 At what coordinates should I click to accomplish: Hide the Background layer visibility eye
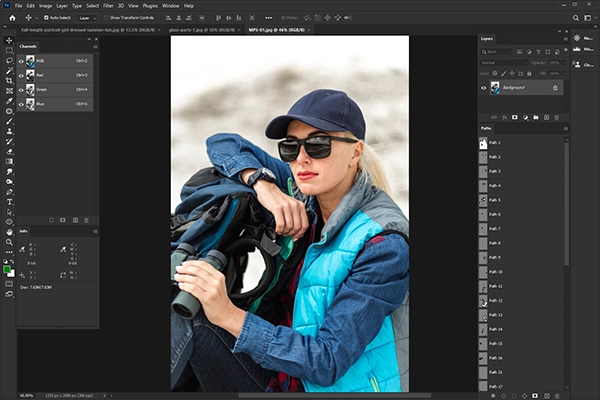(483, 88)
